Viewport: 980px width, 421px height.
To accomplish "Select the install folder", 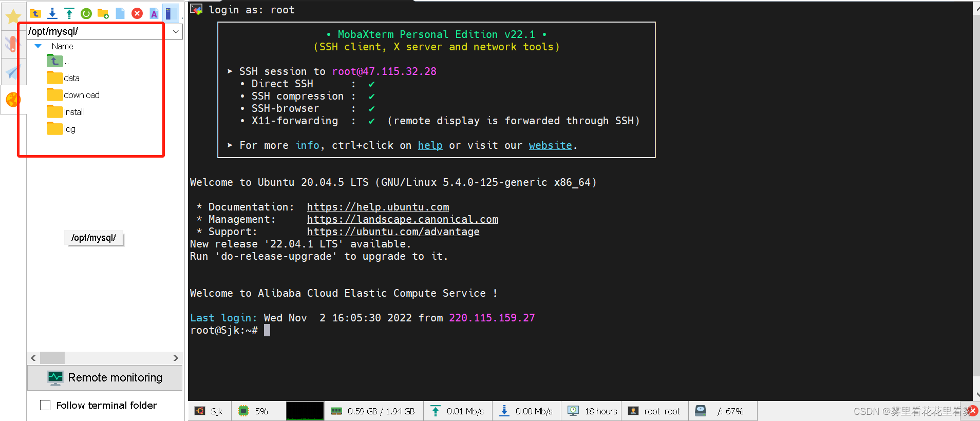I will pos(66,112).
